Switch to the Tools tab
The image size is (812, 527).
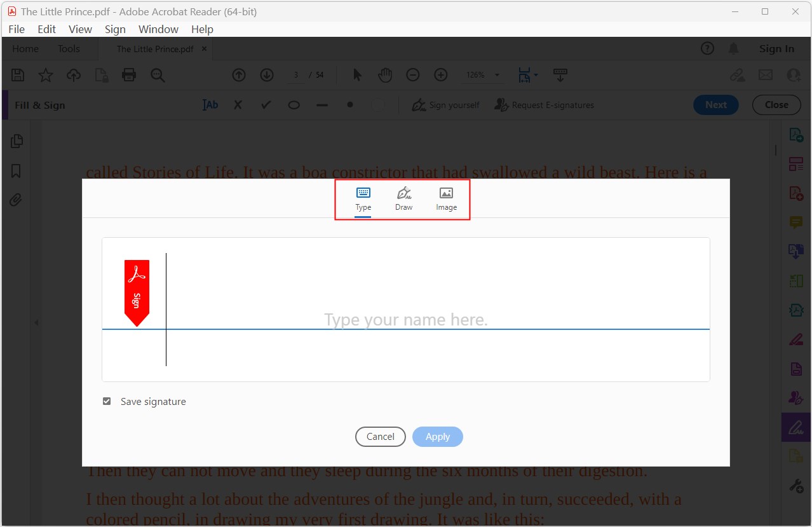(68, 48)
